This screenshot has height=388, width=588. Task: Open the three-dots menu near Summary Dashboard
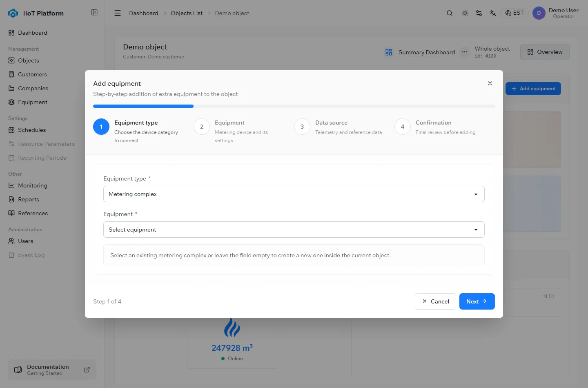[x=465, y=52]
